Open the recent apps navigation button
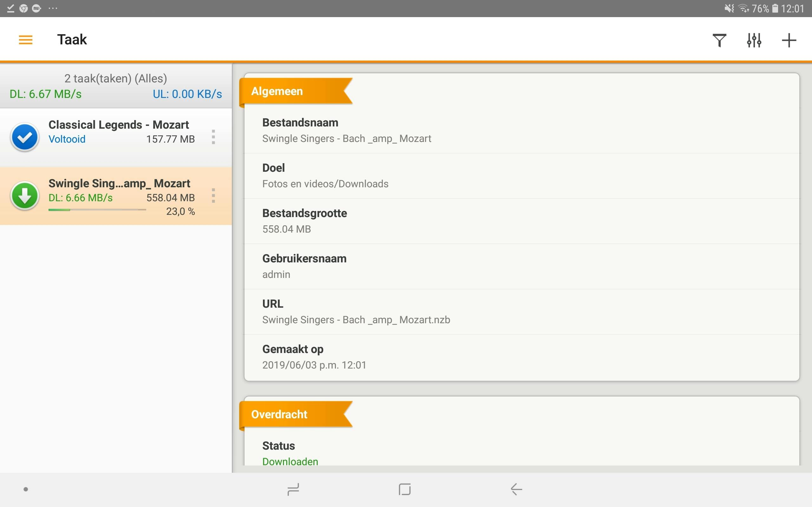The image size is (812, 507). [x=293, y=489]
